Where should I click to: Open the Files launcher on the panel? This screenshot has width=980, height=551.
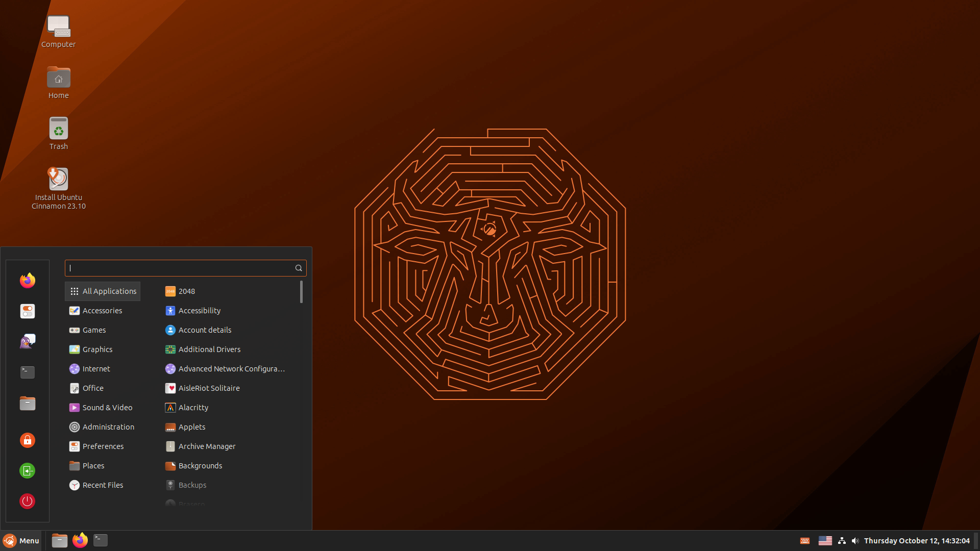point(60,541)
